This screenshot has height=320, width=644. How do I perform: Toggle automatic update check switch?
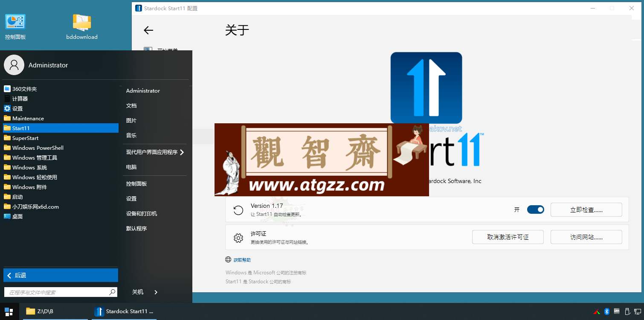536,209
